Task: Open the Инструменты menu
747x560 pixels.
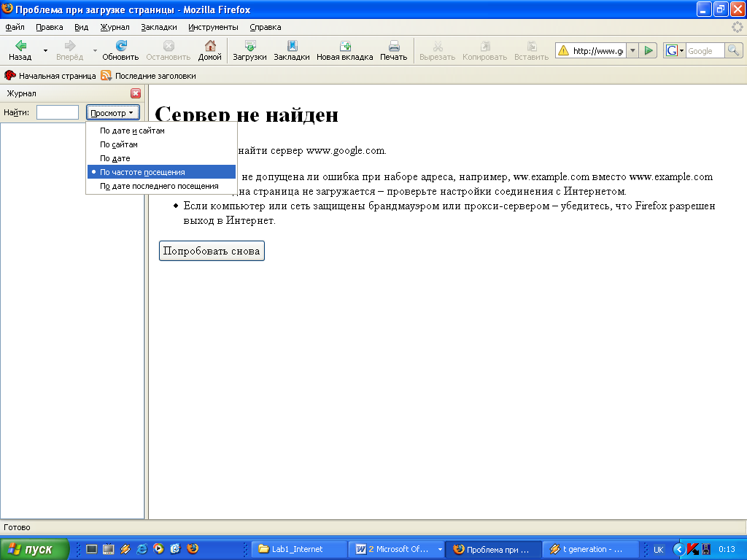Action: pos(213,27)
